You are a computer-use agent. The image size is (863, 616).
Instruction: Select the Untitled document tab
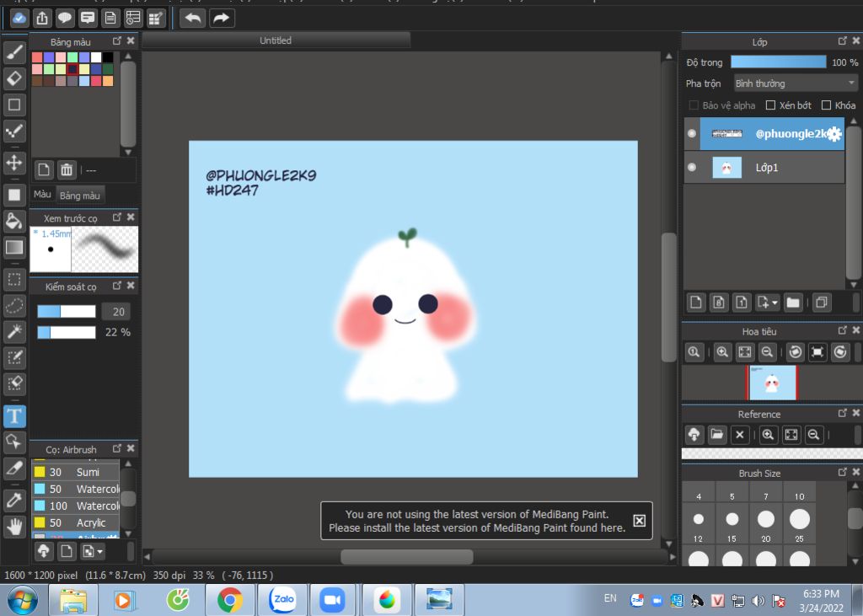tap(276, 40)
